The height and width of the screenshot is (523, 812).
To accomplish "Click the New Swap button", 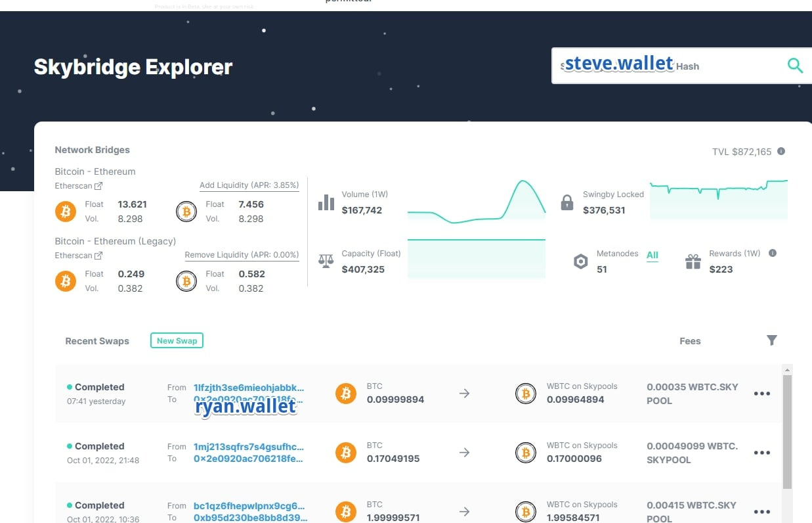I will pos(177,340).
